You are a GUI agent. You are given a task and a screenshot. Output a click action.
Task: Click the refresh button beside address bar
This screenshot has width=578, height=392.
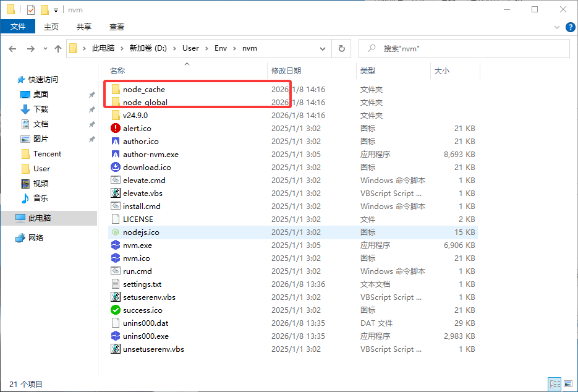coord(341,48)
